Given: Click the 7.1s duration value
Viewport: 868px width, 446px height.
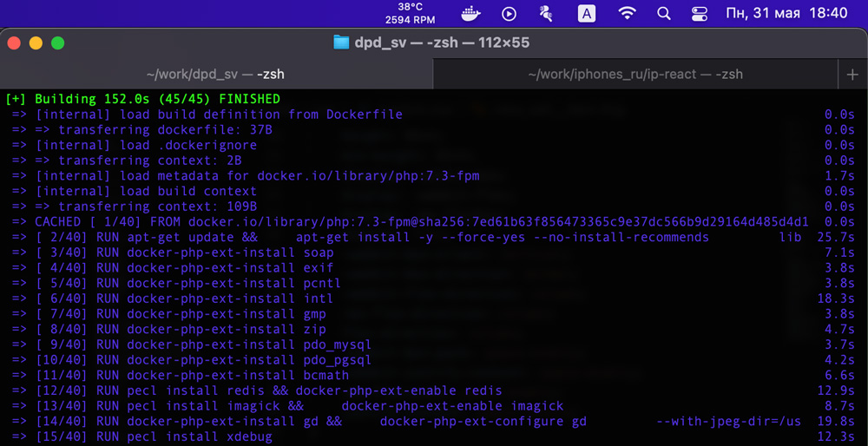Looking at the screenshot, I should pyautogui.click(x=839, y=253).
